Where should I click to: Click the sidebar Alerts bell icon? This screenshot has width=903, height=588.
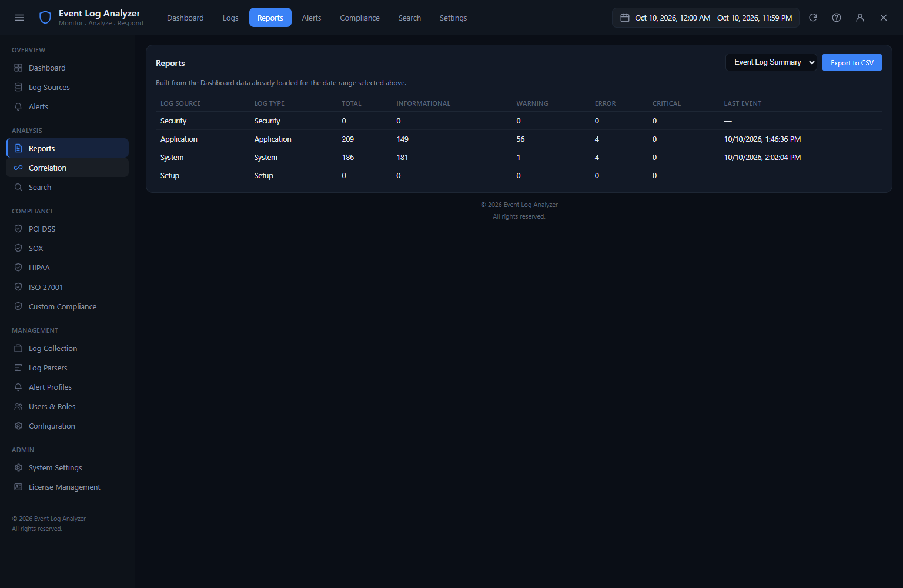click(18, 106)
